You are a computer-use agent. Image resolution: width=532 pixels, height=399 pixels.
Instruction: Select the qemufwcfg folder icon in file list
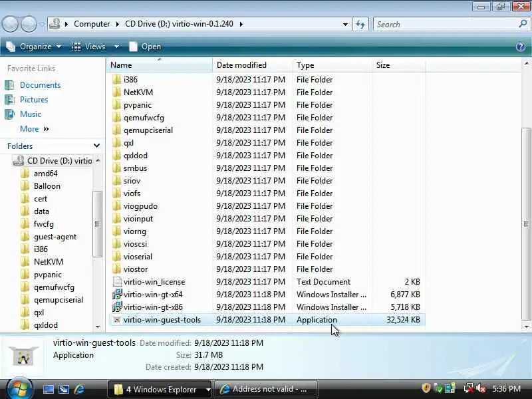(117, 118)
